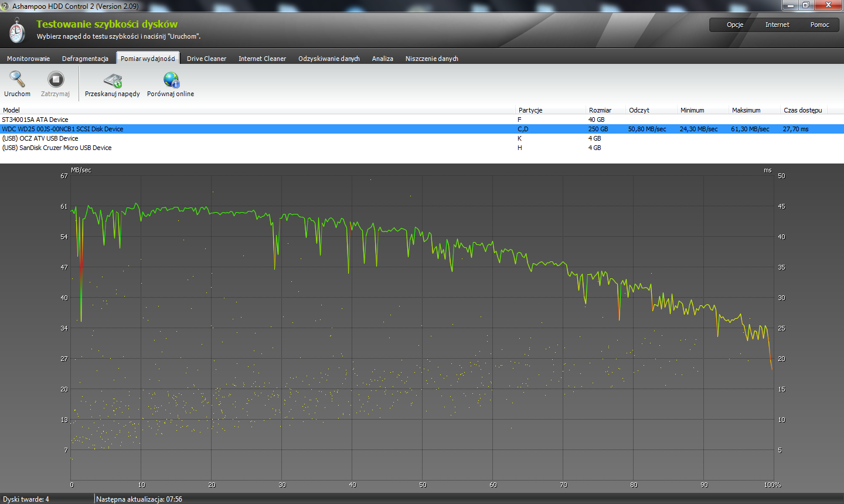The height and width of the screenshot is (504, 844).
Task: Click the Zatrzymaj stop icon
Action: coord(56,79)
